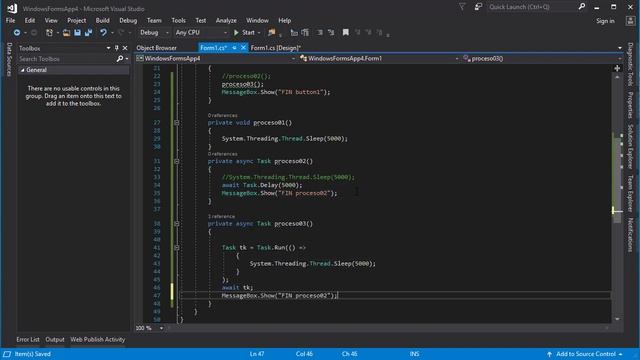Click the increase indent toolbar icon

305,33
